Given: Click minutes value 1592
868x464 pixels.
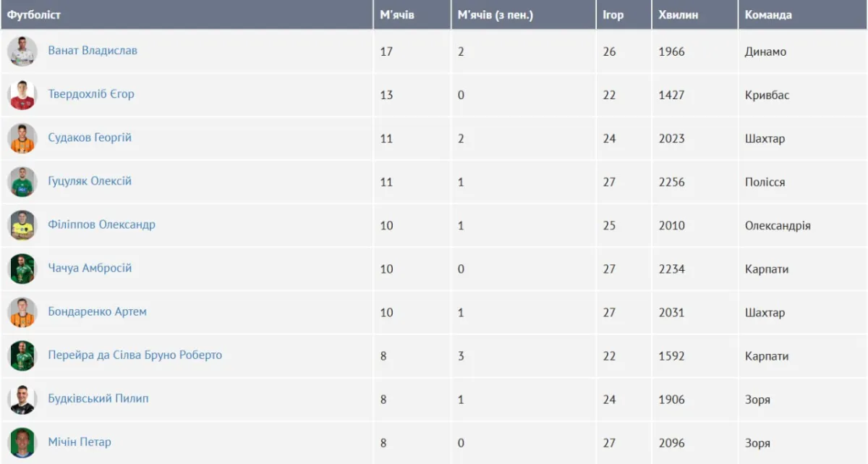Looking at the screenshot, I should point(671,356).
